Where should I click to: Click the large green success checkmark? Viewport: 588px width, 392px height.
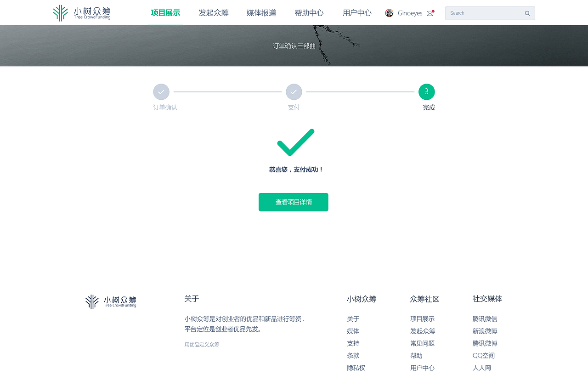point(296,142)
